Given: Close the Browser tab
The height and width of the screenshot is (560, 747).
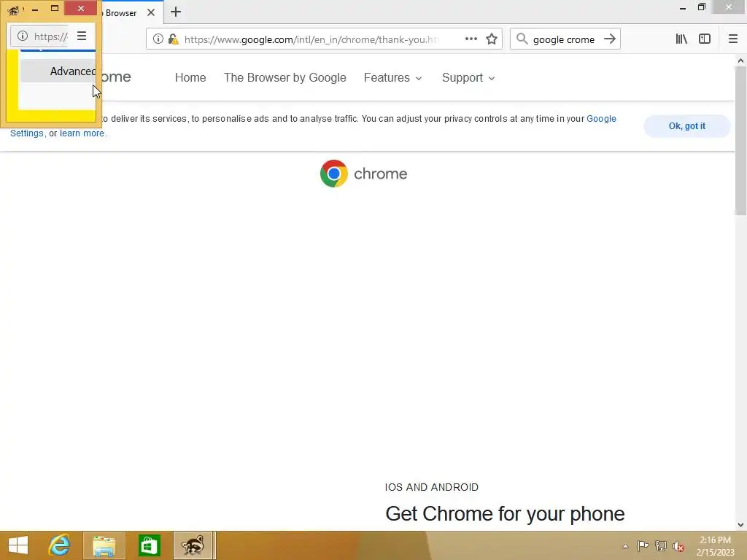Looking at the screenshot, I should pyautogui.click(x=151, y=12).
